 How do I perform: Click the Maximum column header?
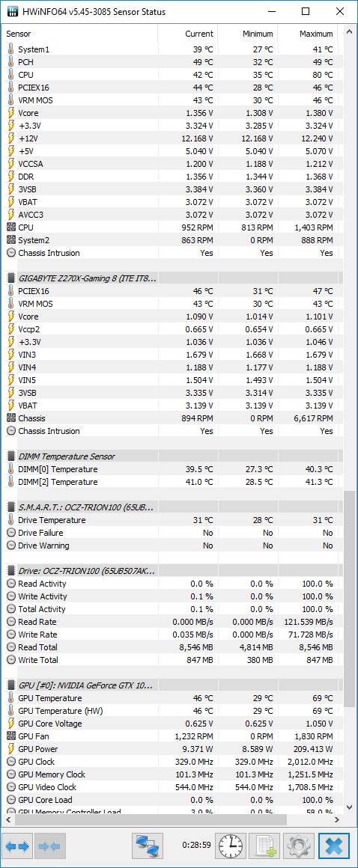point(307,34)
